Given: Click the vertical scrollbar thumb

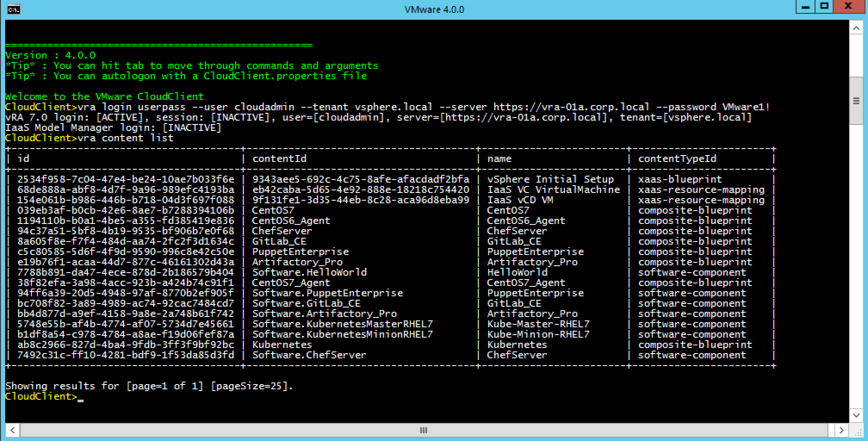Looking at the screenshot, I should (x=856, y=101).
